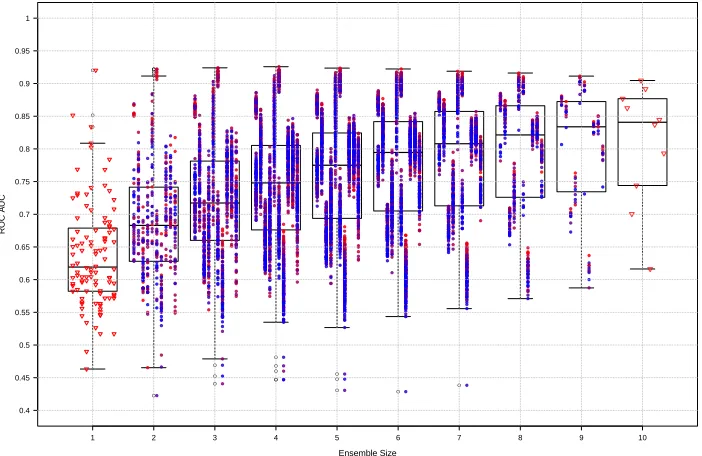This screenshot has width=702, height=456.
Task: Select y-axis tick label "0.45"
Action: [22, 378]
